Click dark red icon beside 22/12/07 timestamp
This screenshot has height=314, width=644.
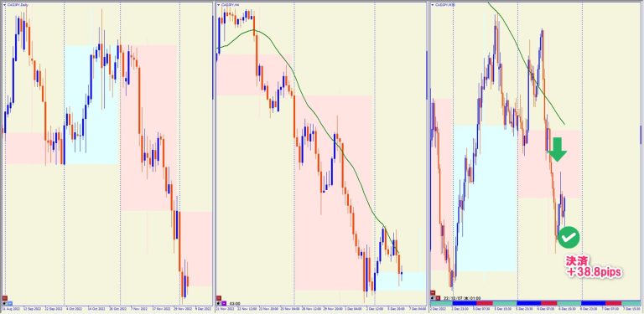438,298
